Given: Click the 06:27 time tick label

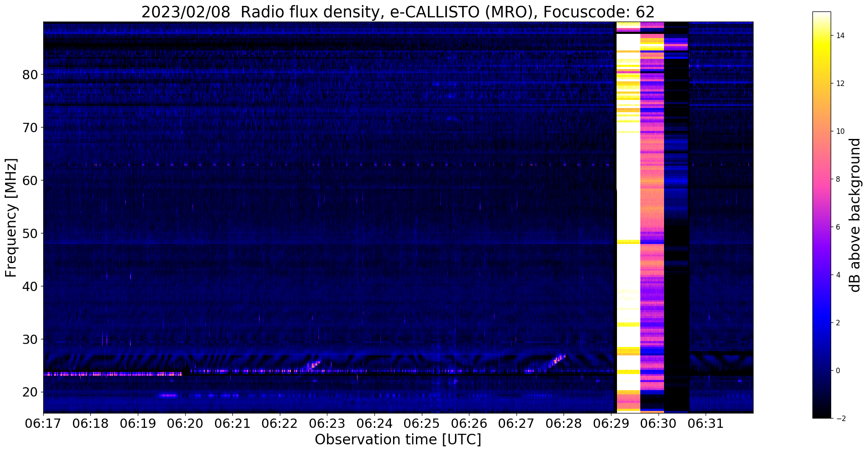Looking at the screenshot, I should pyautogui.click(x=516, y=423).
